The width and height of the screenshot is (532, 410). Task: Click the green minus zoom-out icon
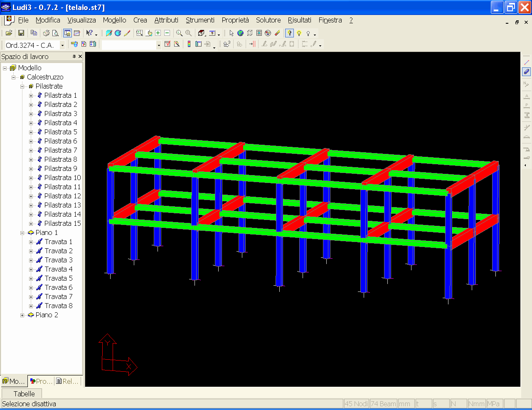[x=167, y=33]
